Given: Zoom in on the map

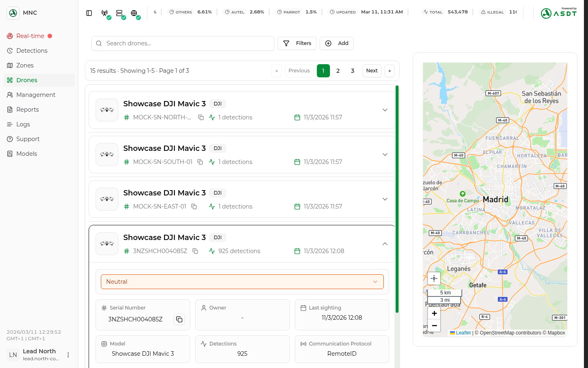Looking at the screenshot, I should pyautogui.click(x=434, y=313).
